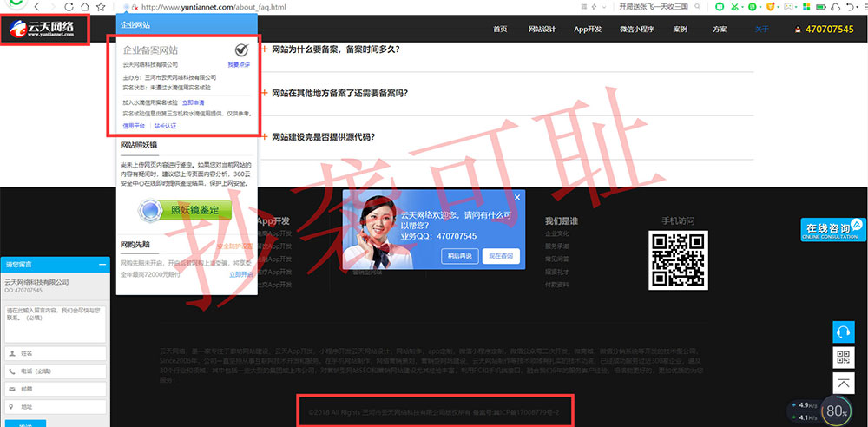Image resolution: width=868 pixels, height=427 pixels.
Task: Click the 电话 (必填) input field
Action: tap(56, 371)
